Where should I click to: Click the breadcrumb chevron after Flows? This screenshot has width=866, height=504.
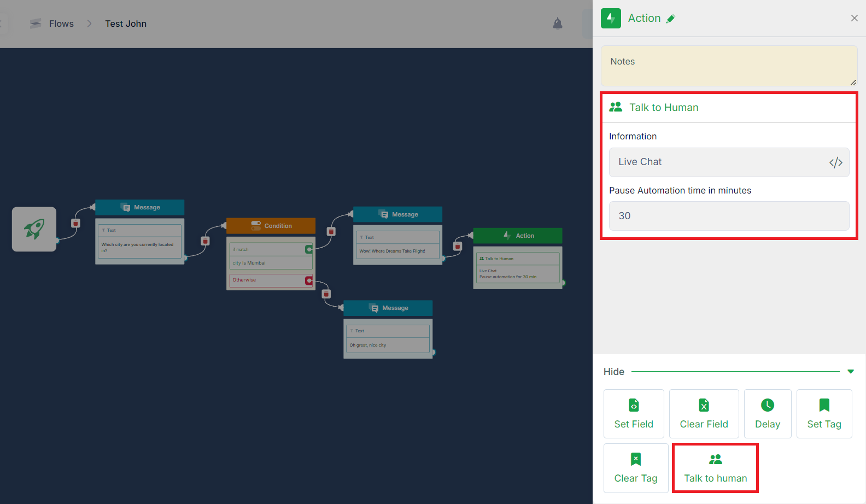click(89, 24)
